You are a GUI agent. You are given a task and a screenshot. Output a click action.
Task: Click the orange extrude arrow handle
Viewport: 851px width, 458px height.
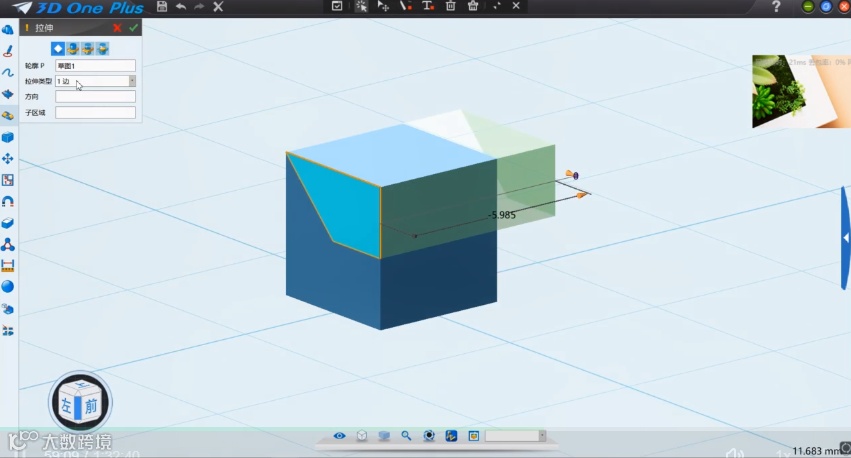pyautogui.click(x=581, y=195)
